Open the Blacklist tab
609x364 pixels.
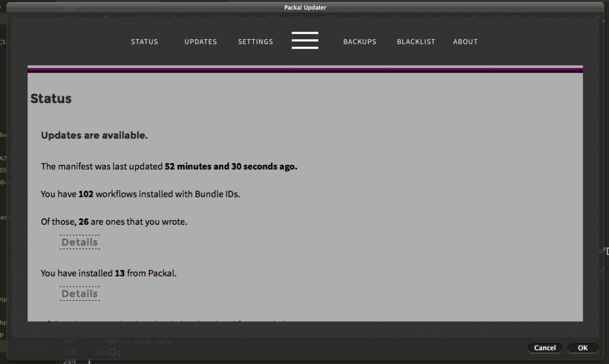point(416,42)
